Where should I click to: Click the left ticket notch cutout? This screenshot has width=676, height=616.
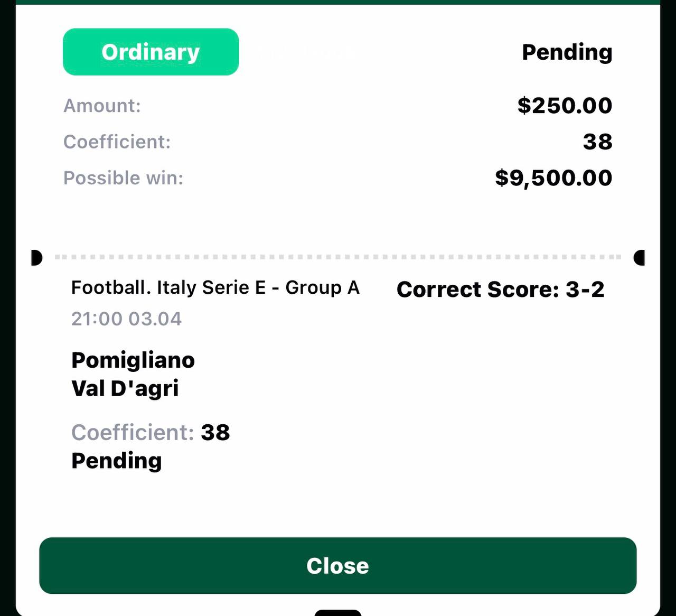[x=36, y=258]
